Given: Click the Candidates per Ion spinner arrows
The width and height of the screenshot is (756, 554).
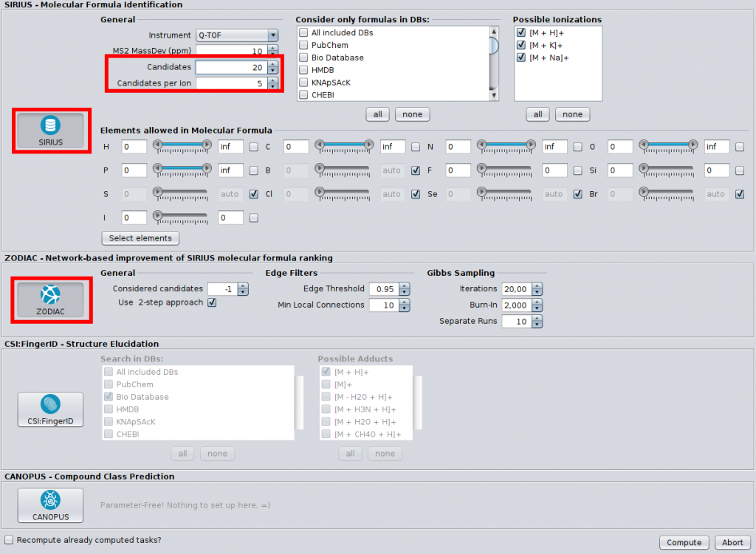Looking at the screenshot, I should (x=273, y=83).
